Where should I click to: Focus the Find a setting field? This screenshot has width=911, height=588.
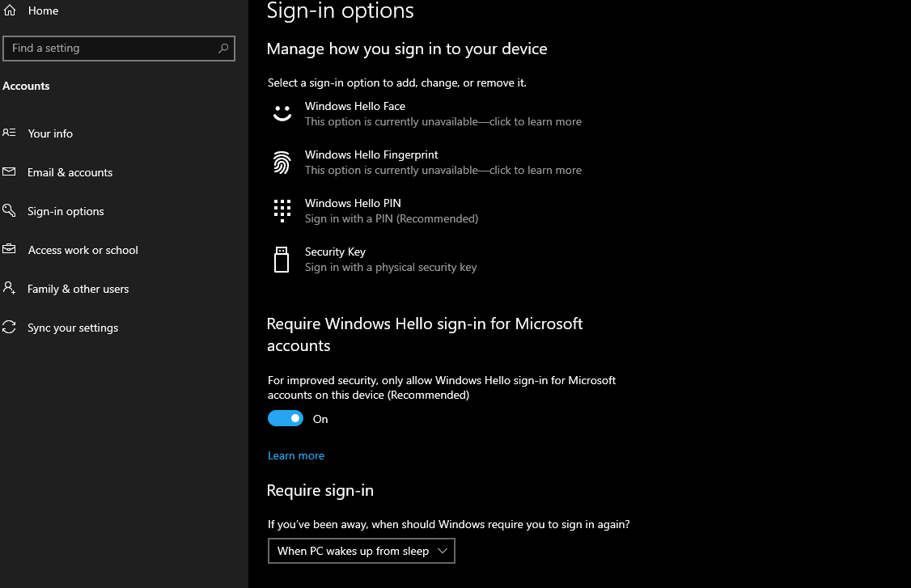click(118, 49)
